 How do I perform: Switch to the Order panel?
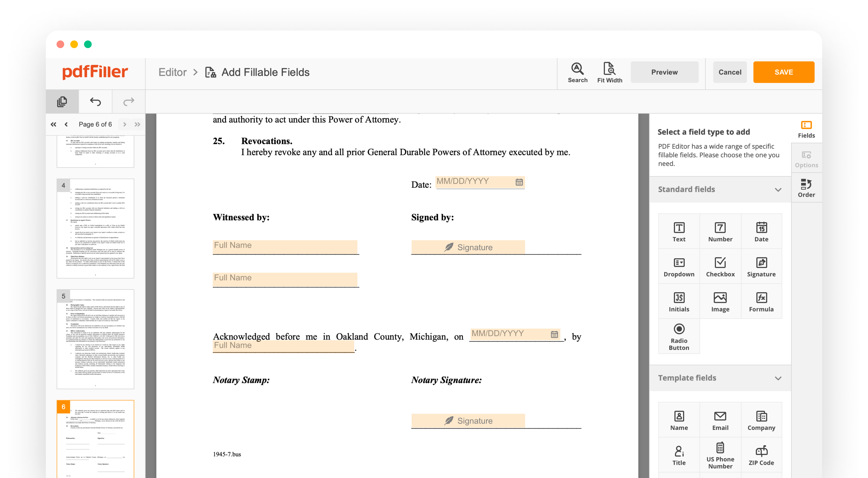[806, 188]
